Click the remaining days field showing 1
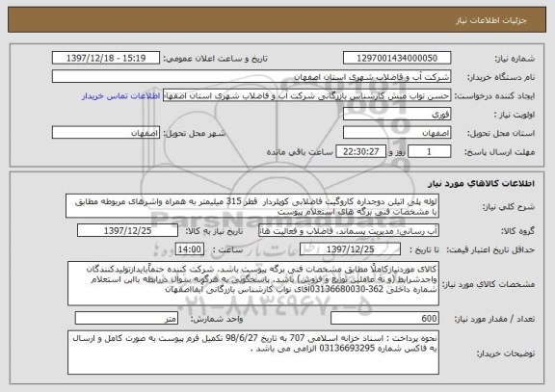Image resolution: width=555 pixels, height=392 pixels. (430, 152)
